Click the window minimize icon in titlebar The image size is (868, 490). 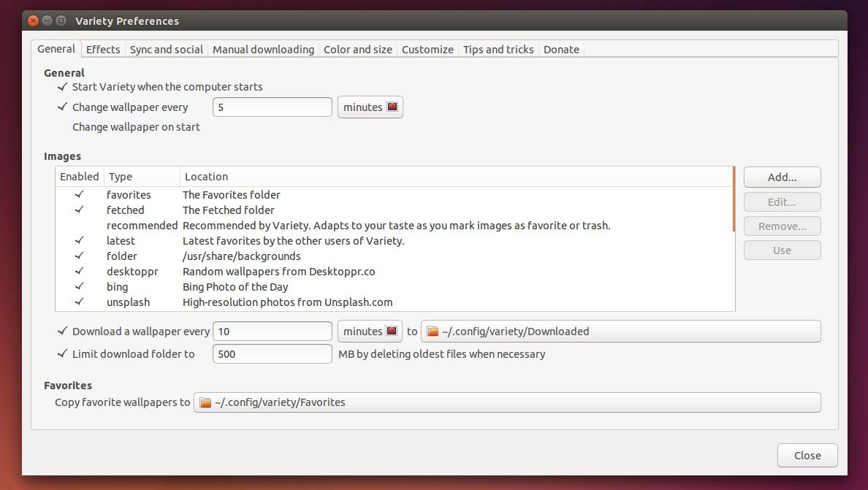point(47,20)
